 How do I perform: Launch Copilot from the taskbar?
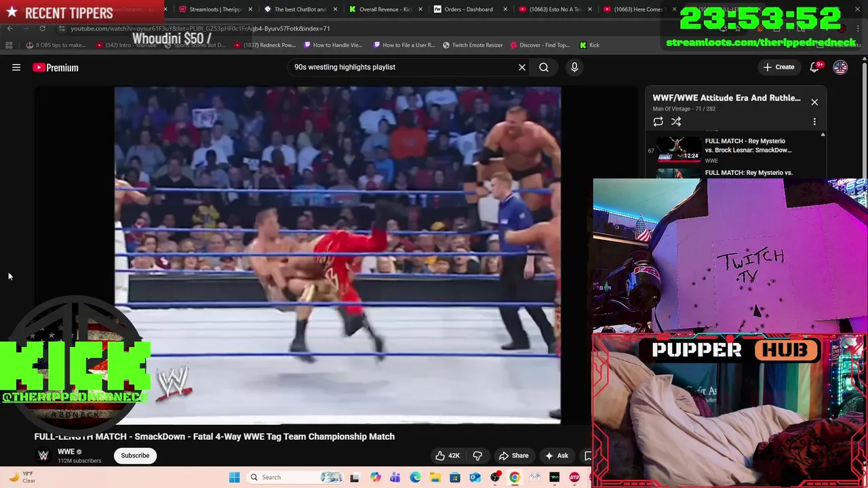[x=375, y=477]
